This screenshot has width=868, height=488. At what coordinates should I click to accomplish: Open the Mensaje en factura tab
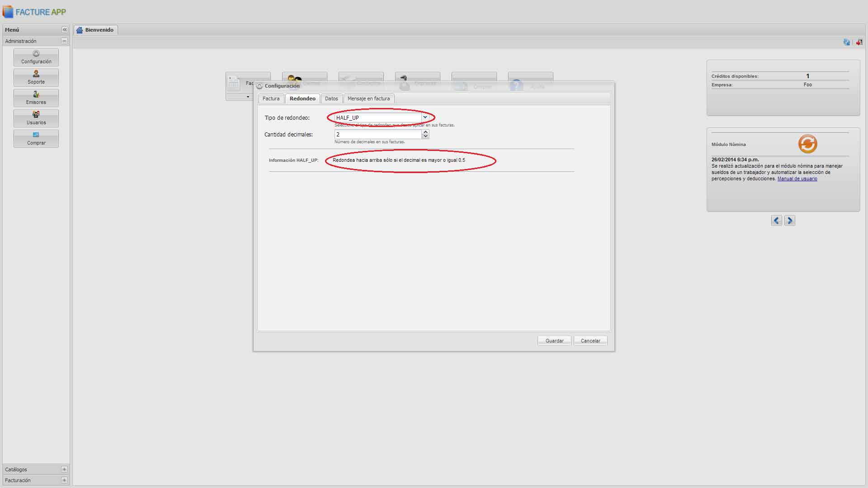tap(368, 99)
